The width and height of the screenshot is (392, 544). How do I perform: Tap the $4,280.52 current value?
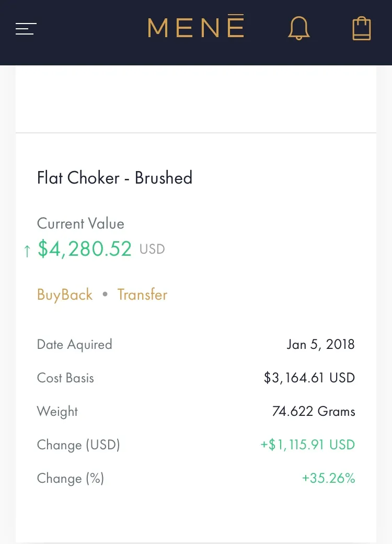coord(85,249)
